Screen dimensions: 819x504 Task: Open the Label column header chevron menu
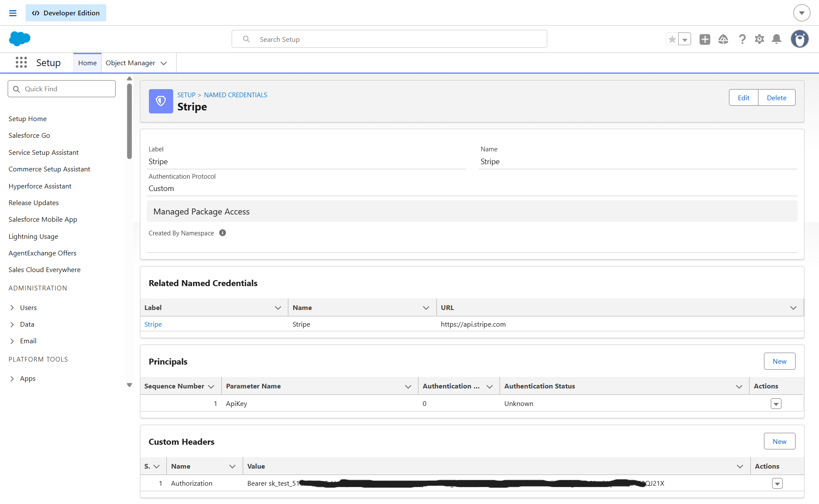(278, 308)
